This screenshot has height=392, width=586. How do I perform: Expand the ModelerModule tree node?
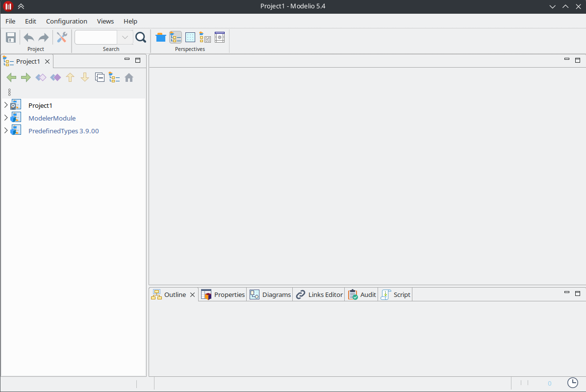click(x=5, y=118)
